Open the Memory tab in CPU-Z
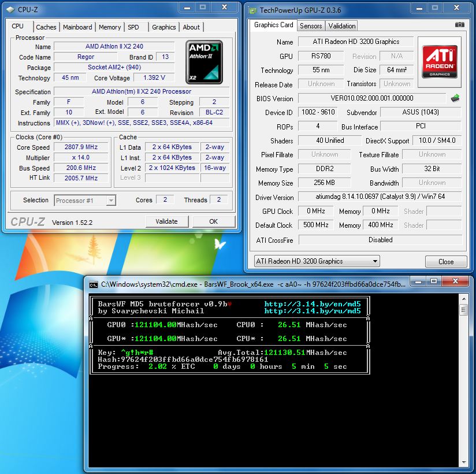 click(110, 27)
